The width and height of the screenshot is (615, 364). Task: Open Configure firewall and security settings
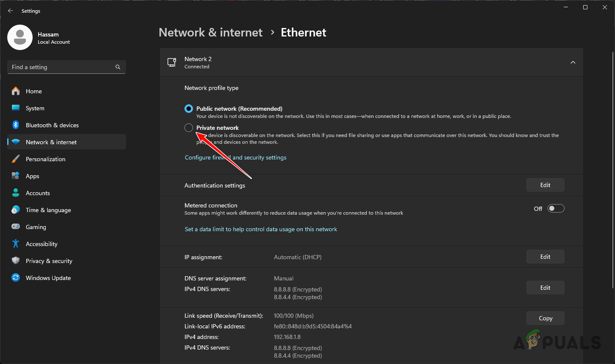coord(235,157)
